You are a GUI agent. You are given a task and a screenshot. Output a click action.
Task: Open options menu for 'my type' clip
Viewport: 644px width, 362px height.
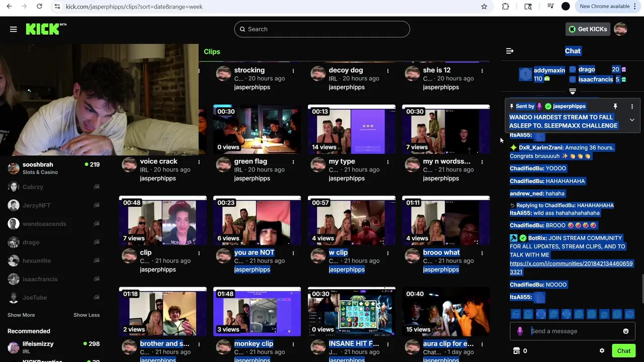click(387, 162)
